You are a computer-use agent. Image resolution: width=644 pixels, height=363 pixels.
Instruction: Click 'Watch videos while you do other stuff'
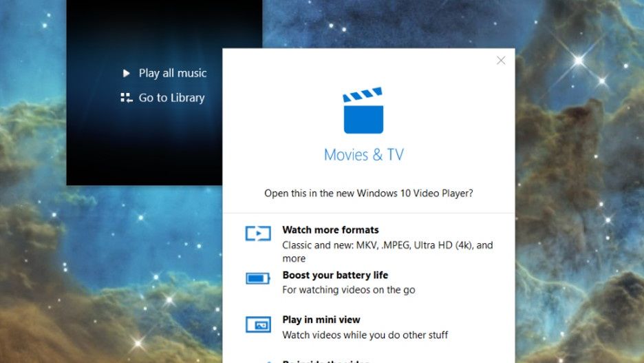pos(365,335)
